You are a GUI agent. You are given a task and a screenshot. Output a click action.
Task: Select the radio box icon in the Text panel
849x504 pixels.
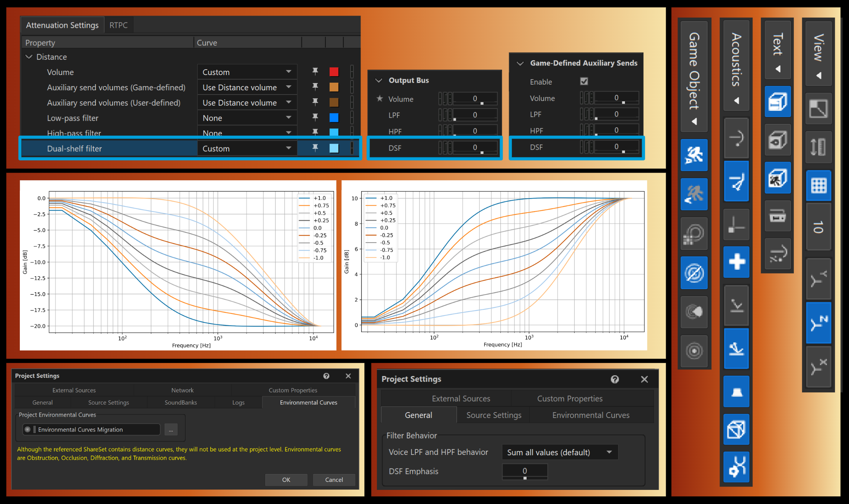click(x=778, y=217)
